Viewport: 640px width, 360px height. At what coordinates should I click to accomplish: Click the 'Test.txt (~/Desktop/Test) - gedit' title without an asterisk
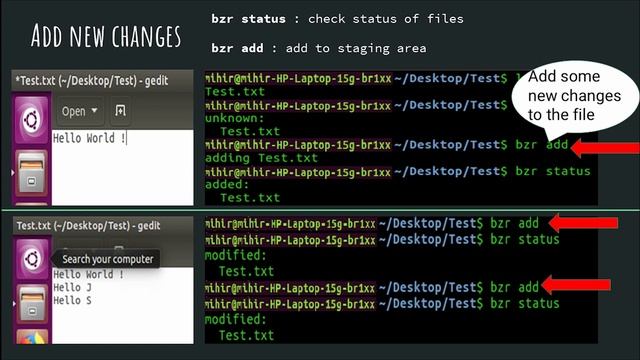(x=88, y=226)
